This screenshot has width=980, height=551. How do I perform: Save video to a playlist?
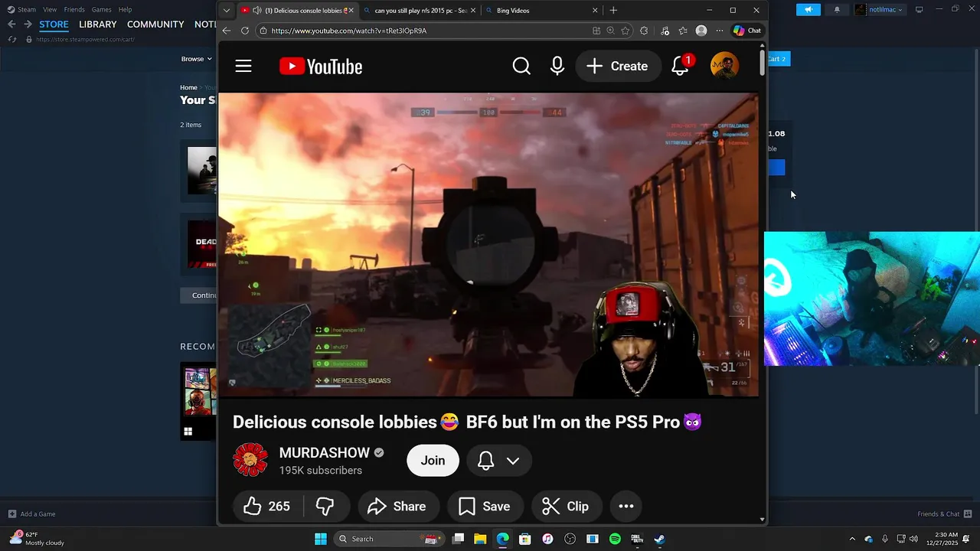[484, 506]
